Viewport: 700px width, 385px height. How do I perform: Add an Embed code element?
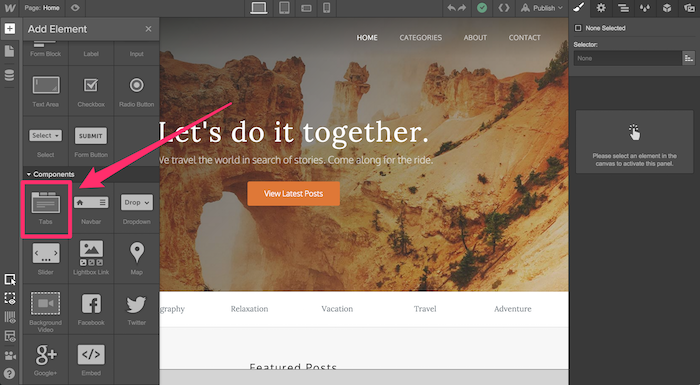click(91, 360)
